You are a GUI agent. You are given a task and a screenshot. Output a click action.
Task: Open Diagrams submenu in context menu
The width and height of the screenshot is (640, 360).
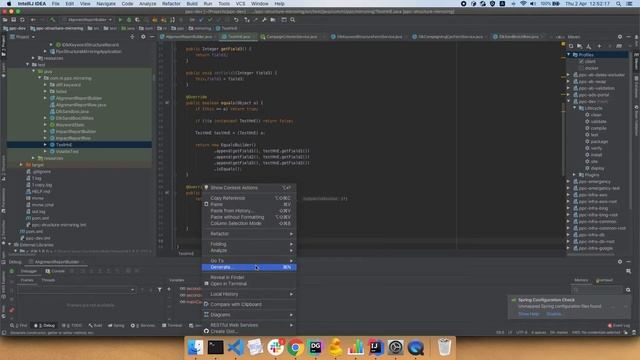click(249, 315)
